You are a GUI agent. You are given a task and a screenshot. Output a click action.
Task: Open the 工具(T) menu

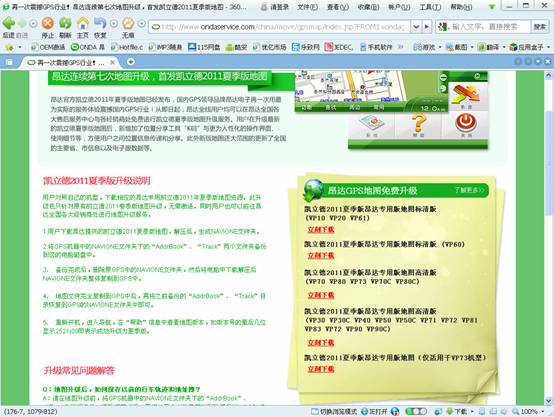(x=430, y=7)
